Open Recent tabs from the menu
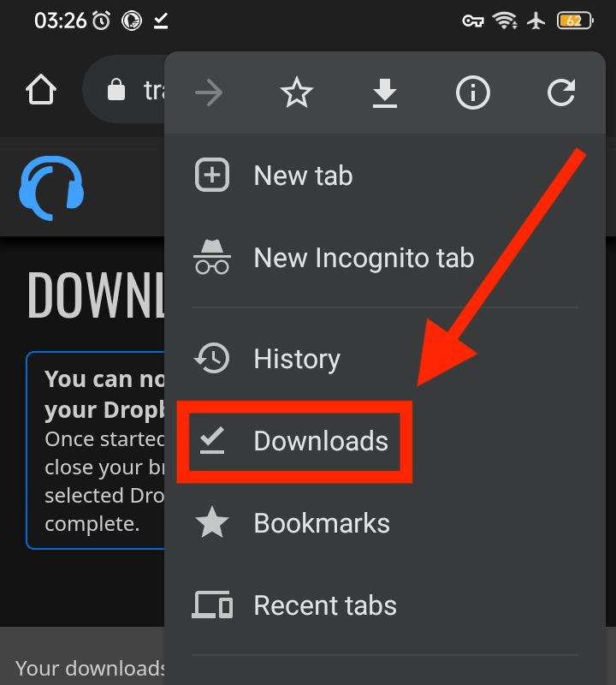The width and height of the screenshot is (616, 685). coord(325,605)
